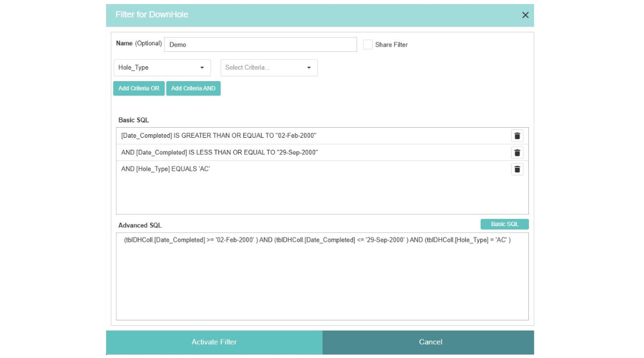Click the X to close the filter dialog

[x=525, y=15]
